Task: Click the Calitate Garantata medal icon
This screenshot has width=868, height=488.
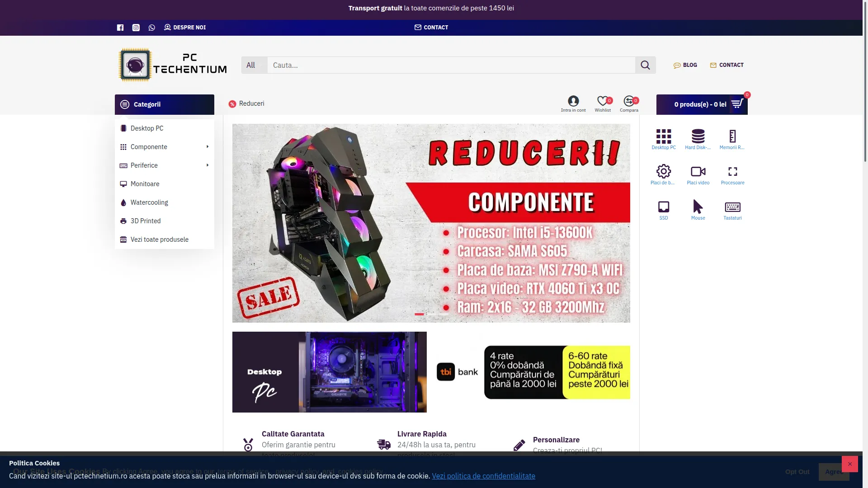Action: 248,445
